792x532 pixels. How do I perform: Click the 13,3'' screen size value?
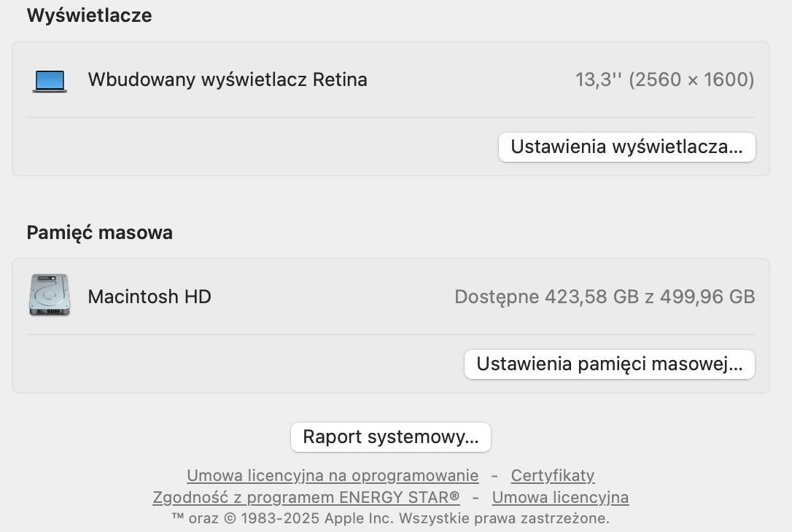[x=599, y=79]
